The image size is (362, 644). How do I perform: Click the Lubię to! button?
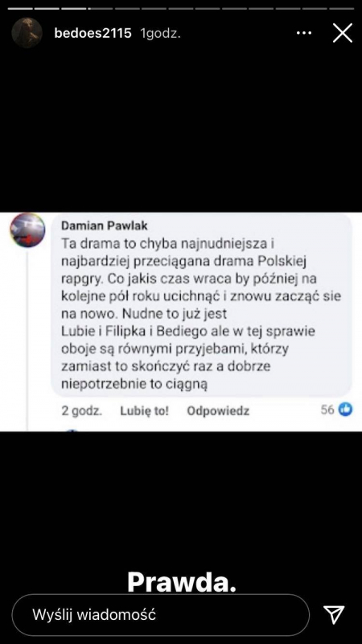(x=144, y=411)
